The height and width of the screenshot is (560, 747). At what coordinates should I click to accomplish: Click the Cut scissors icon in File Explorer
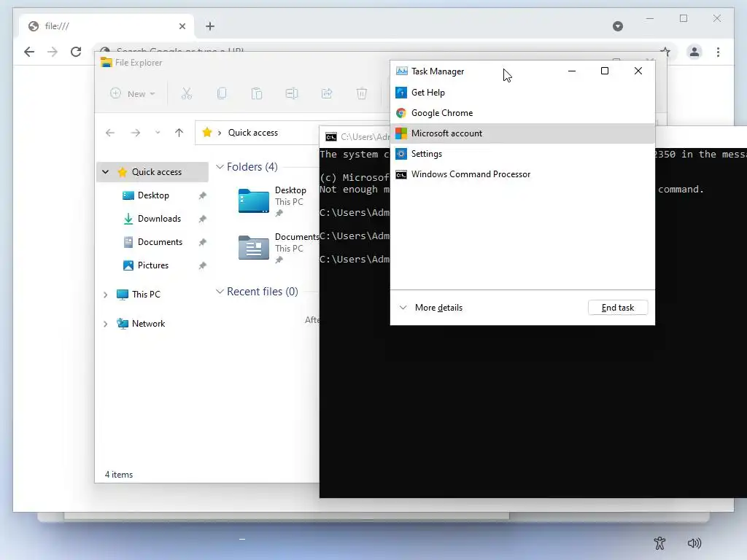tap(187, 94)
